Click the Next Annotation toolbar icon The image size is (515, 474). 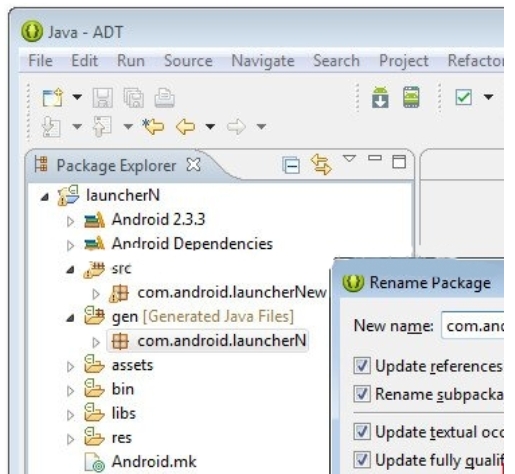click(52, 127)
